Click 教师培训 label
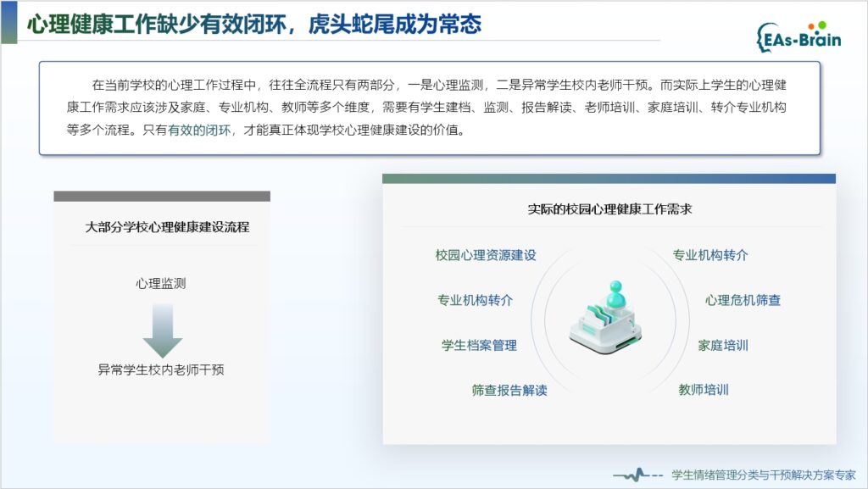Screen dimensions: 868x489 (x=704, y=390)
